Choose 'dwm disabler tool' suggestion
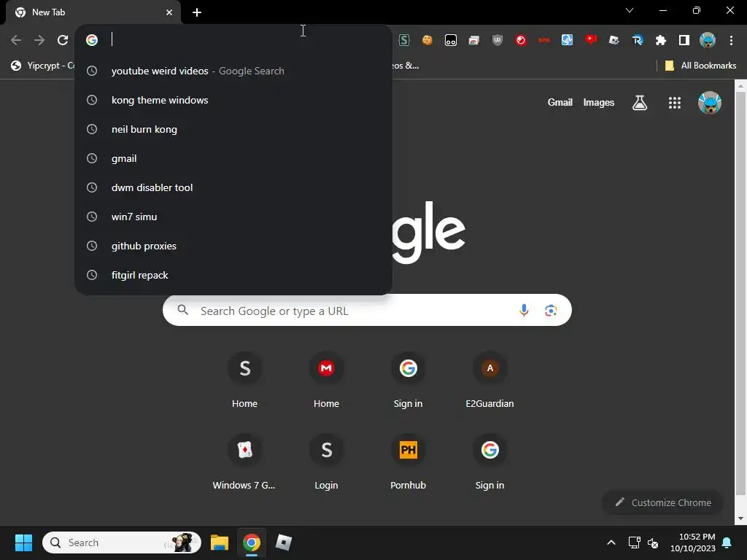Image resolution: width=747 pixels, height=560 pixels. (x=233, y=187)
